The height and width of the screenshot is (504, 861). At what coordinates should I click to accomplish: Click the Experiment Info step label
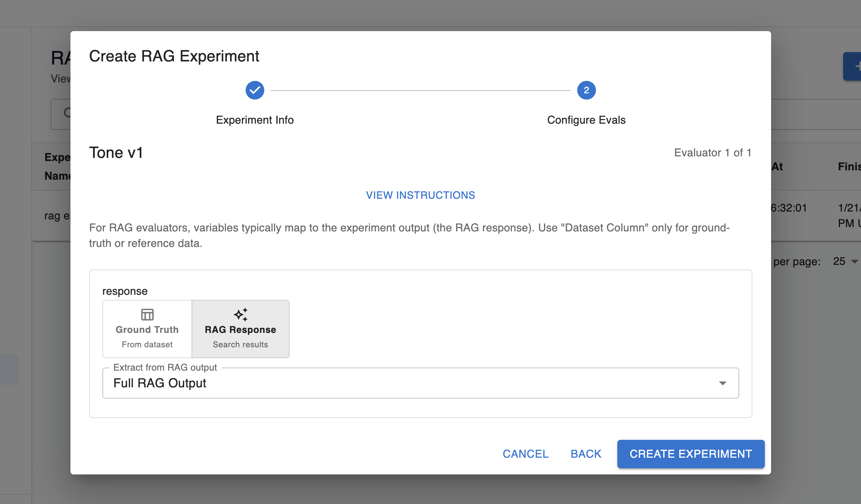255,120
